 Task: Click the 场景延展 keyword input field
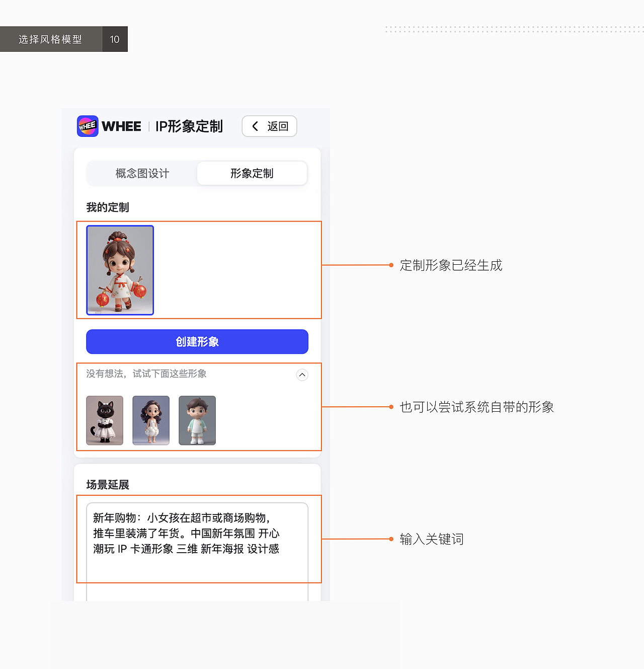coord(197,540)
